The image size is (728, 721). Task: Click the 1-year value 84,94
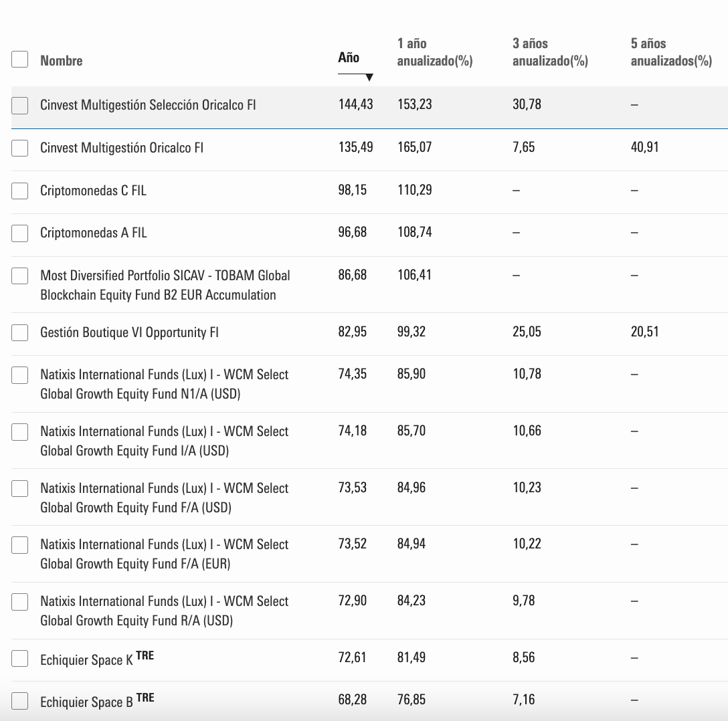pyautogui.click(x=412, y=544)
